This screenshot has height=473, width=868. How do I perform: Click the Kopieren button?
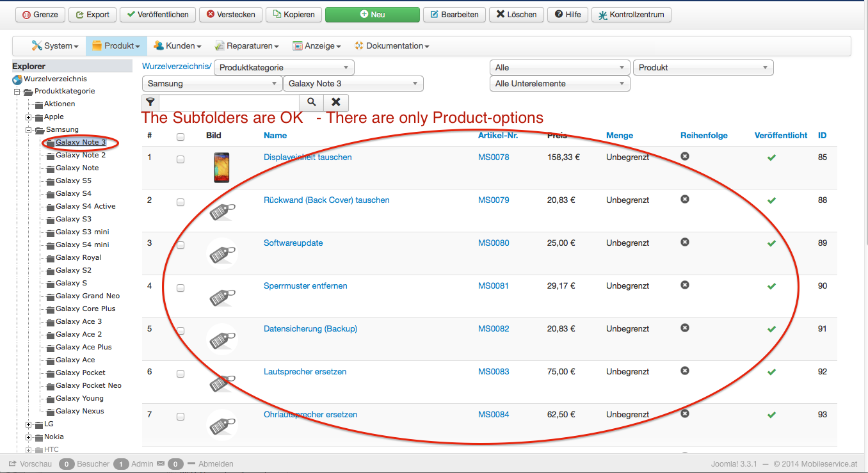294,15
